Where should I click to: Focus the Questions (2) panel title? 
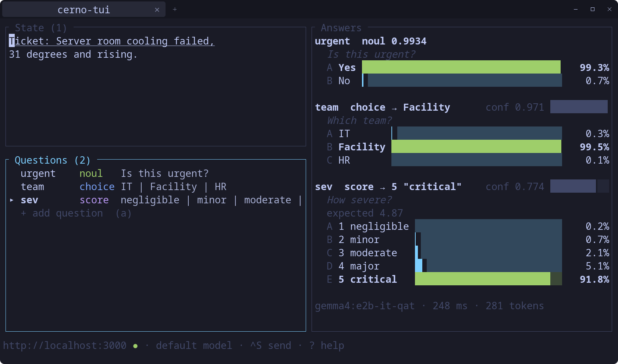point(53,160)
